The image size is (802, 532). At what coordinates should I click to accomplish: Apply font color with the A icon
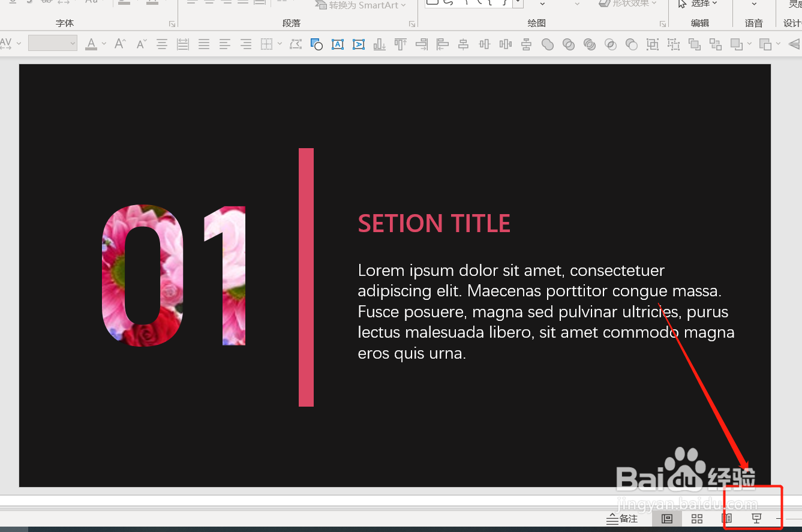(x=91, y=44)
